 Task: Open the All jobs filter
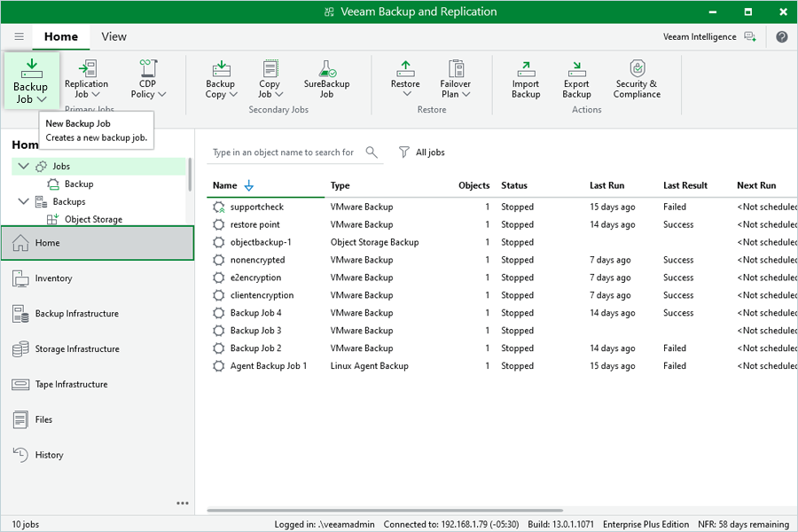(422, 153)
